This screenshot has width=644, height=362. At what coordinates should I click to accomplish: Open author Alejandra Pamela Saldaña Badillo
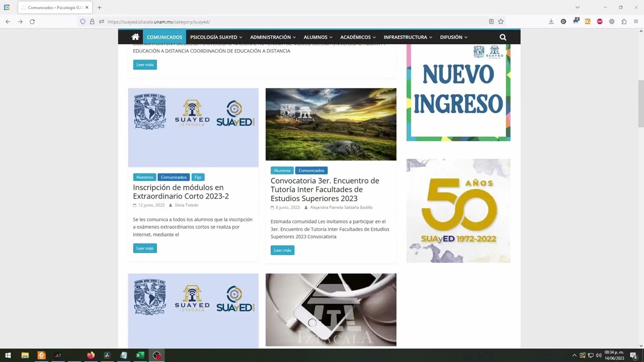pos(342,207)
